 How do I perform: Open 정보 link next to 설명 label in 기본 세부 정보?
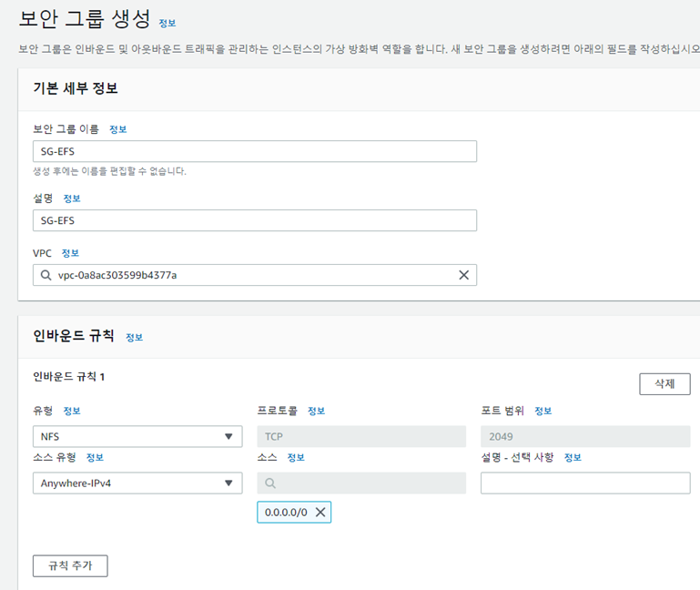pyautogui.click(x=72, y=198)
